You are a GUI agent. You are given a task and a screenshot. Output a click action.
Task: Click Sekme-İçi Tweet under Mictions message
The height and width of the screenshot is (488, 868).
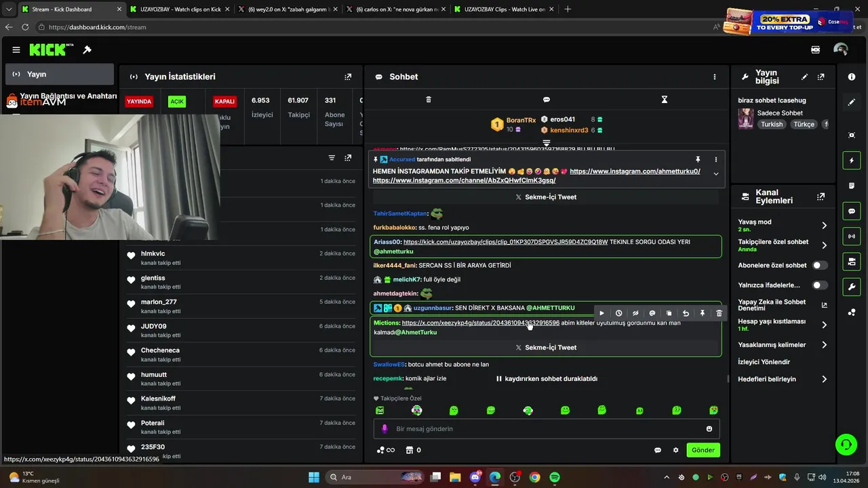click(x=546, y=348)
